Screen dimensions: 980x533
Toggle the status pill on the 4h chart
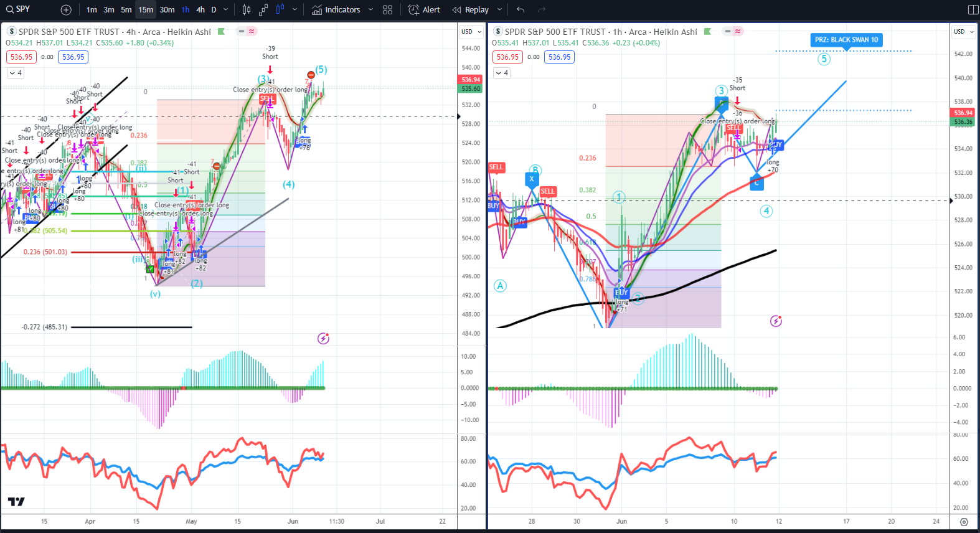point(247,31)
